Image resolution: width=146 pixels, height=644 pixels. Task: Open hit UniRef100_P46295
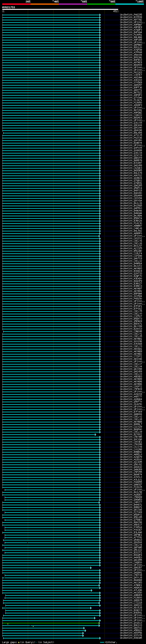tap(131, 15)
